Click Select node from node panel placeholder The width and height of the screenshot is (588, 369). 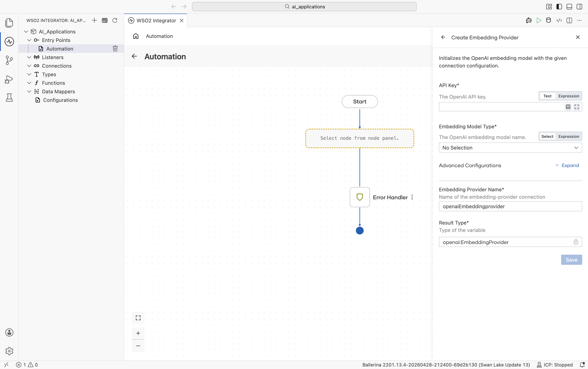click(x=359, y=138)
